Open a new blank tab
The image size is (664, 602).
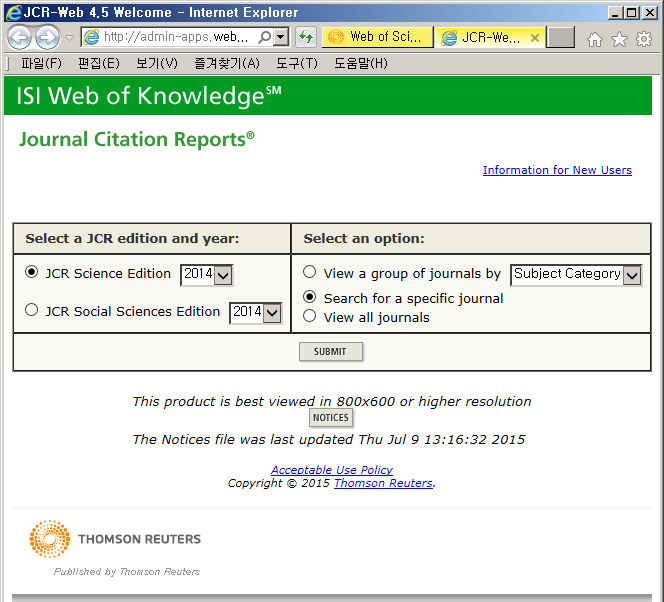[560, 37]
